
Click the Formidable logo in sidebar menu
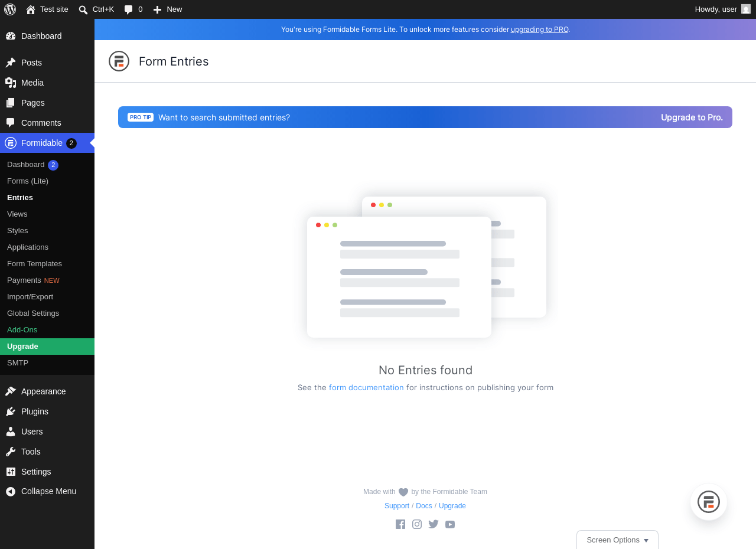click(11, 143)
